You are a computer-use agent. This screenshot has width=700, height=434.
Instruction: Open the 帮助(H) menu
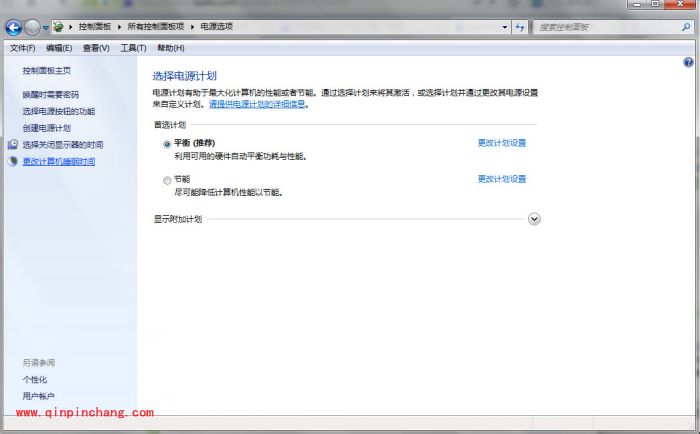171,48
